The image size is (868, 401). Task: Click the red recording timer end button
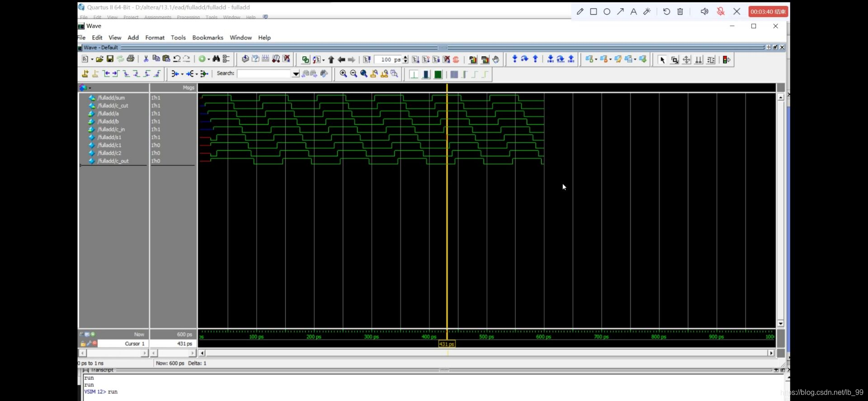pos(768,12)
